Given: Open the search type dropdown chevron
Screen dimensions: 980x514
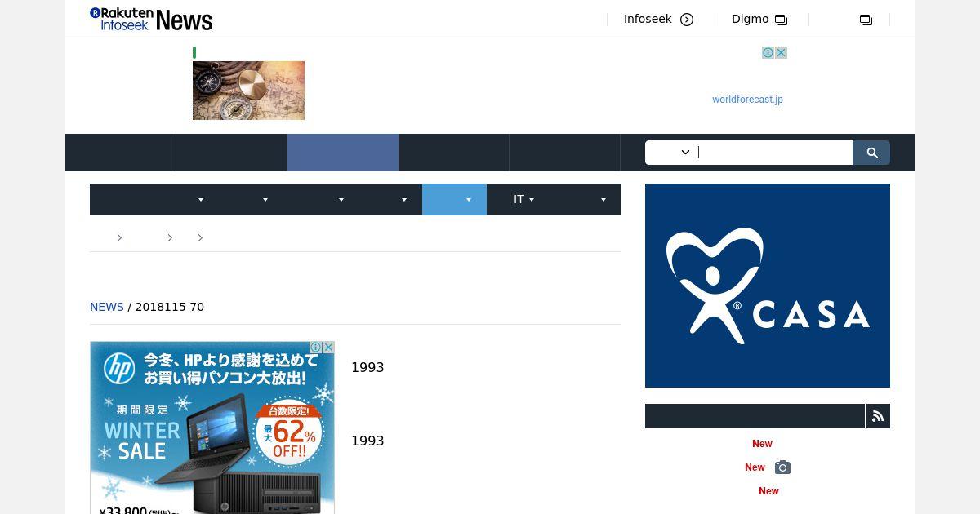Looking at the screenshot, I should pos(685,152).
